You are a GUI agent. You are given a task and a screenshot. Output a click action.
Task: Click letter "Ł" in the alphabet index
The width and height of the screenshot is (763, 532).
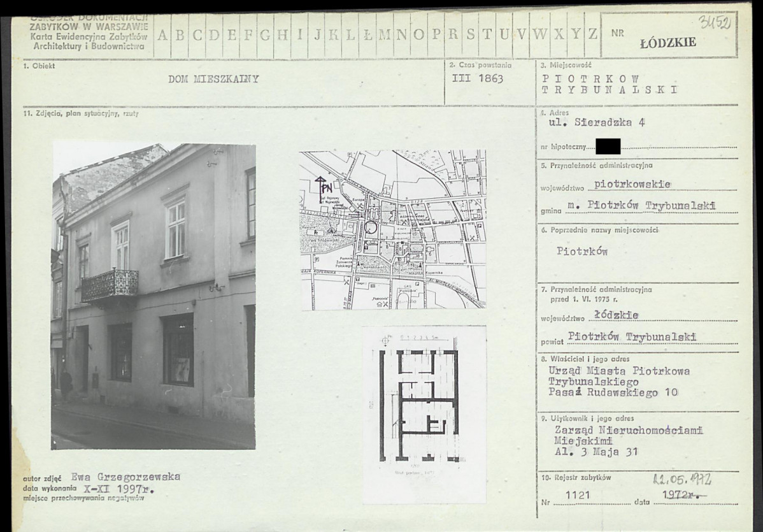367,35
